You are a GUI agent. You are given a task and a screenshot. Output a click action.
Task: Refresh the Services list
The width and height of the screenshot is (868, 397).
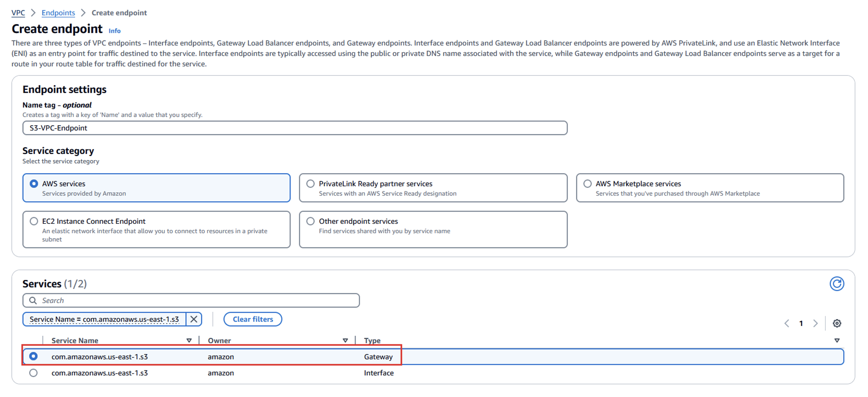837,284
